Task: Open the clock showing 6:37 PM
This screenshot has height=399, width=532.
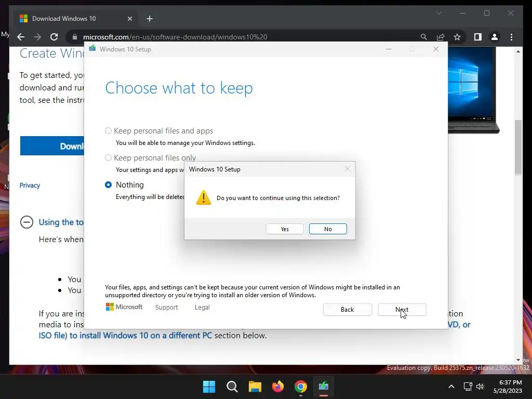Action: tap(507, 387)
